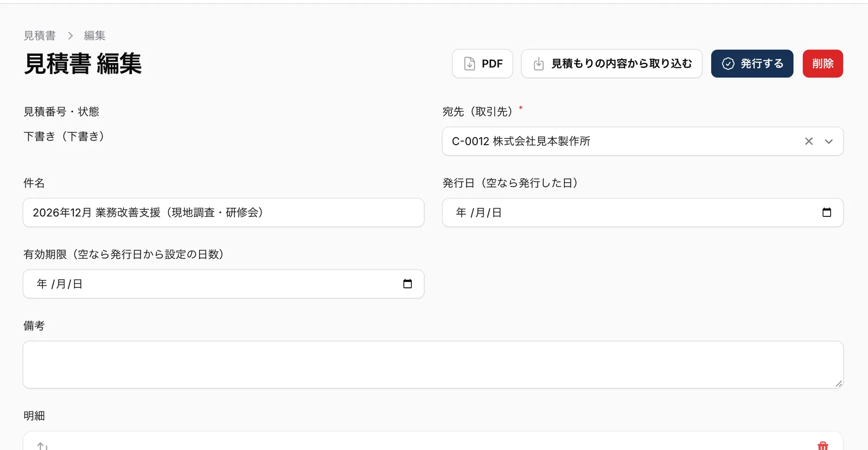This screenshot has height=450, width=868.
Task: Click the red trash icon in 明細 row
Action: (822, 446)
